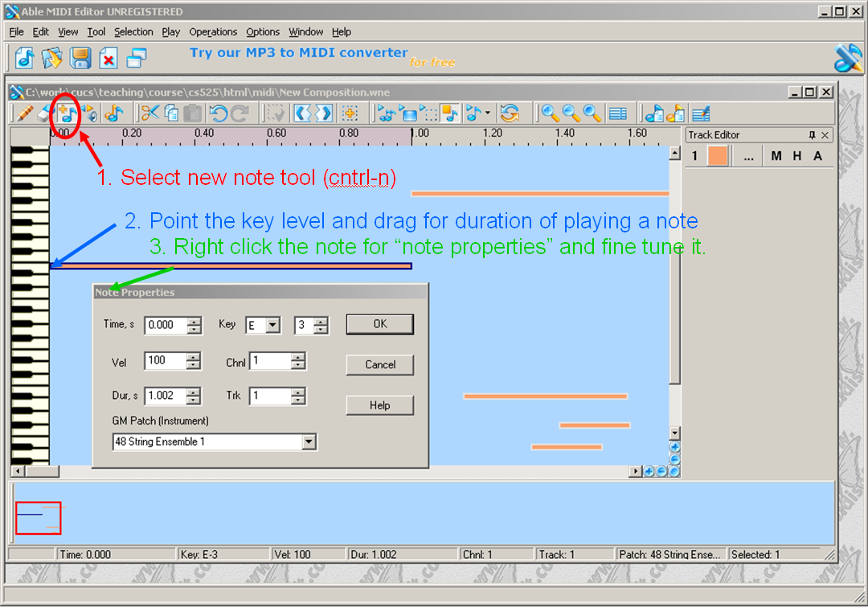Viewport: 868px width, 608px height.
Task: Click the scissors cut icon
Action: [x=151, y=113]
